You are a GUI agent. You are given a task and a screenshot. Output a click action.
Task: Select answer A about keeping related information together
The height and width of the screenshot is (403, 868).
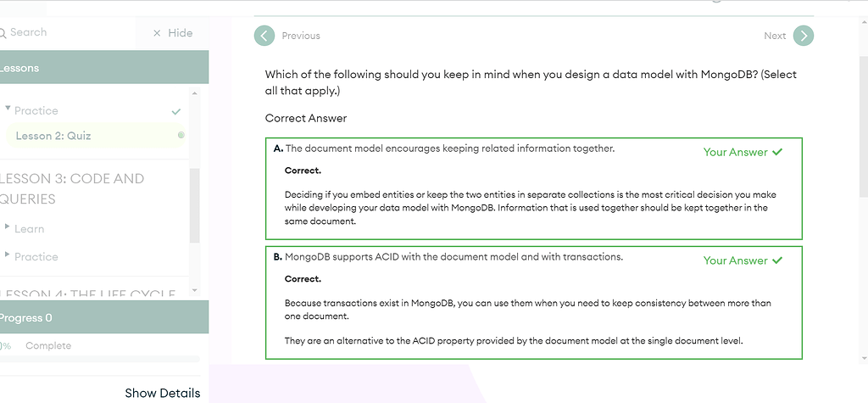449,148
